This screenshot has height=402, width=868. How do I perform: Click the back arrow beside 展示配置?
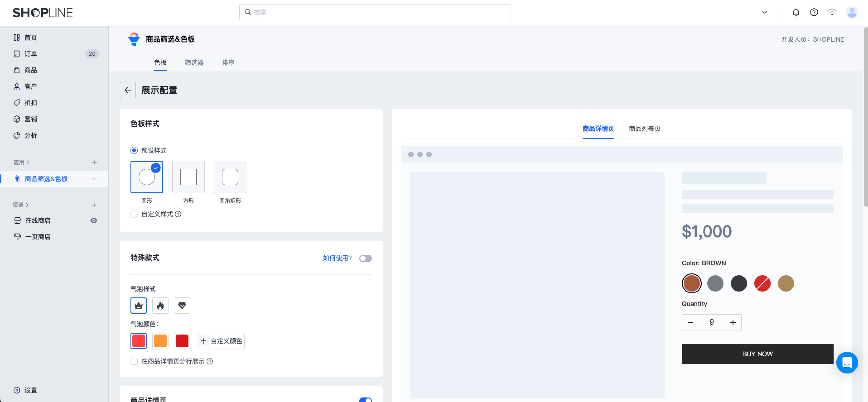(x=128, y=90)
